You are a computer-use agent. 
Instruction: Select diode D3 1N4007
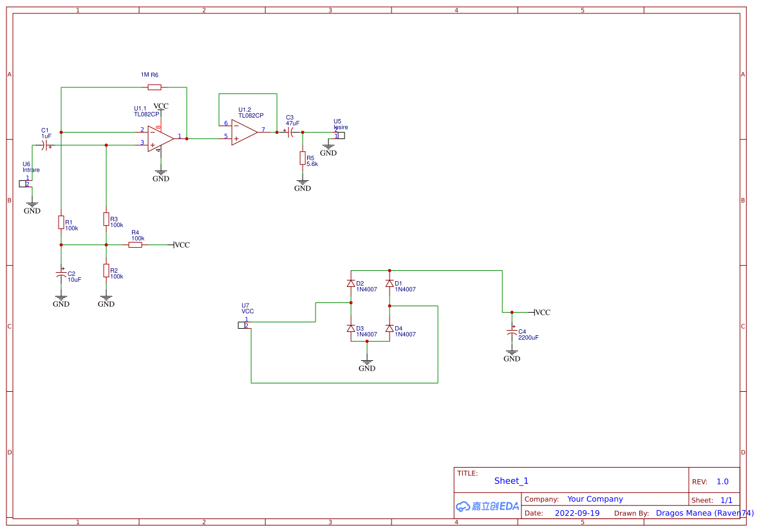pos(350,329)
